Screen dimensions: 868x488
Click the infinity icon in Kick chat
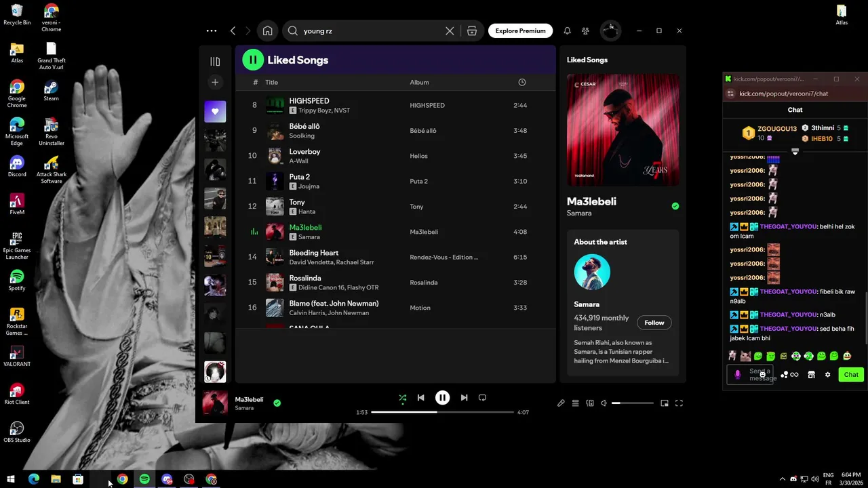click(794, 375)
